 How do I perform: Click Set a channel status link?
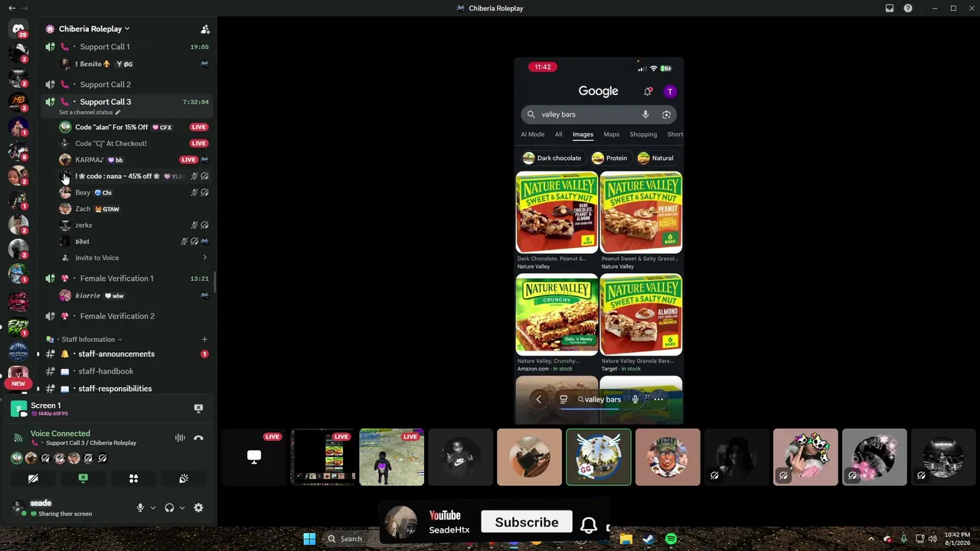tap(90, 112)
